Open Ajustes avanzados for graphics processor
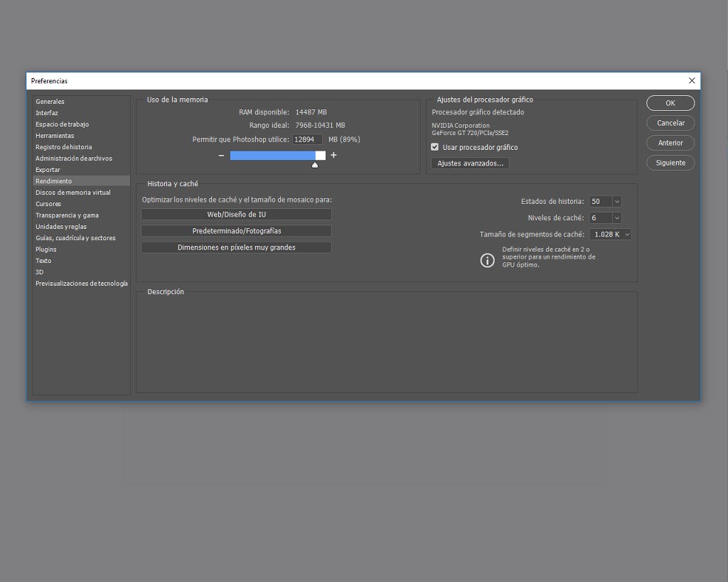This screenshot has width=728, height=582. [x=471, y=163]
